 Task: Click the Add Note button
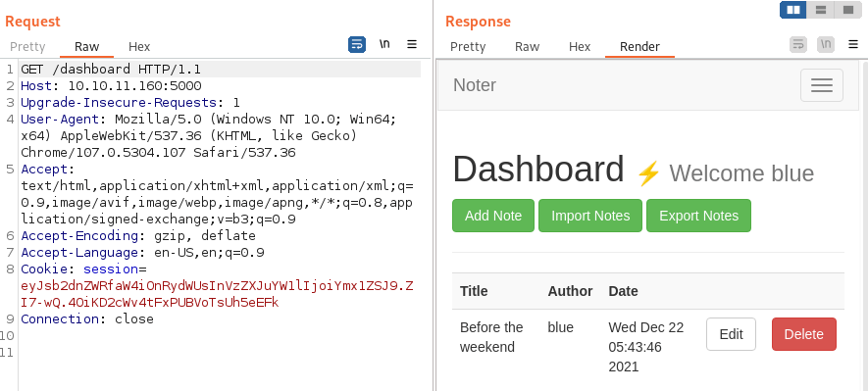493,216
